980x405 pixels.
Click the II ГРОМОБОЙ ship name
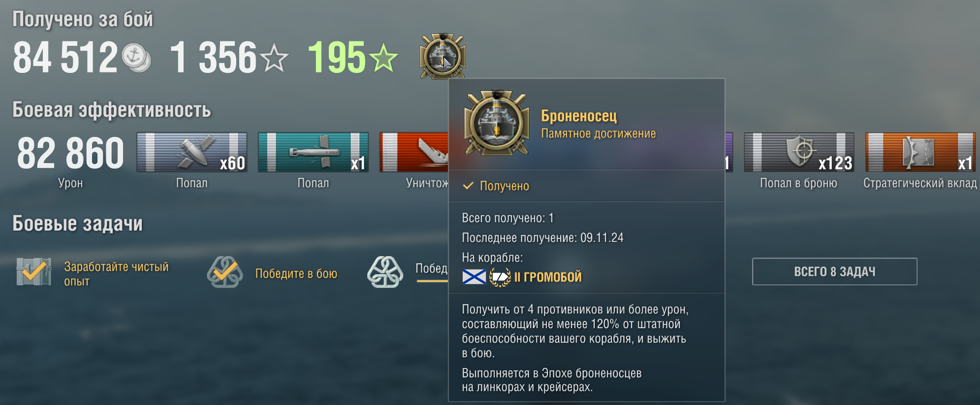point(548,277)
